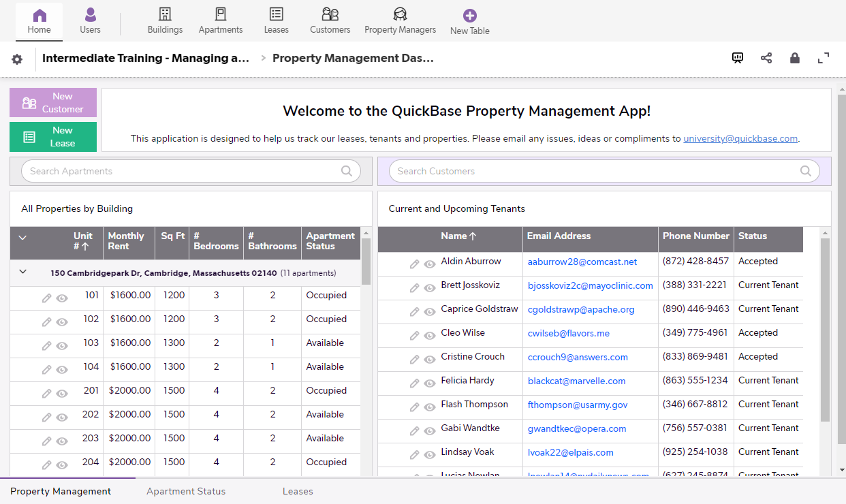Edit Felicia Hardy record pencil icon
Screen dimensions: 846x504
pyautogui.click(x=415, y=383)
